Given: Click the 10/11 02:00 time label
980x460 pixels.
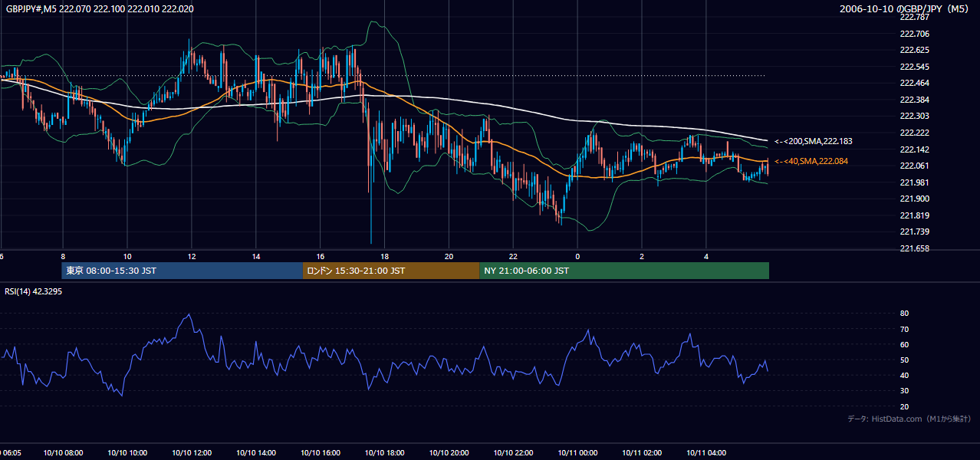Looking at the screenshot, I should click(642, 453).
